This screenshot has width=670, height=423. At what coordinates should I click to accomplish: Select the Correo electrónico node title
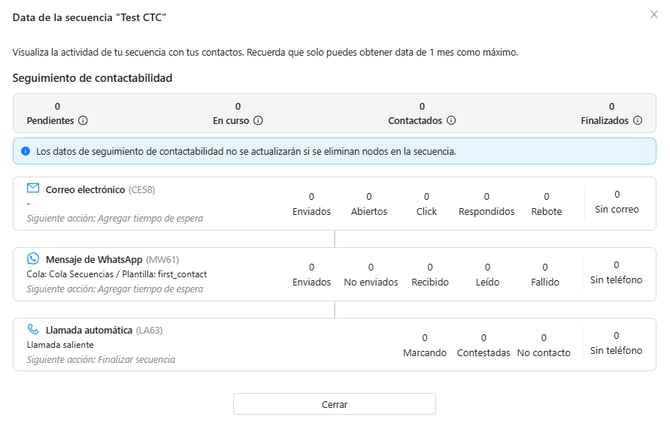pos(85,190)
